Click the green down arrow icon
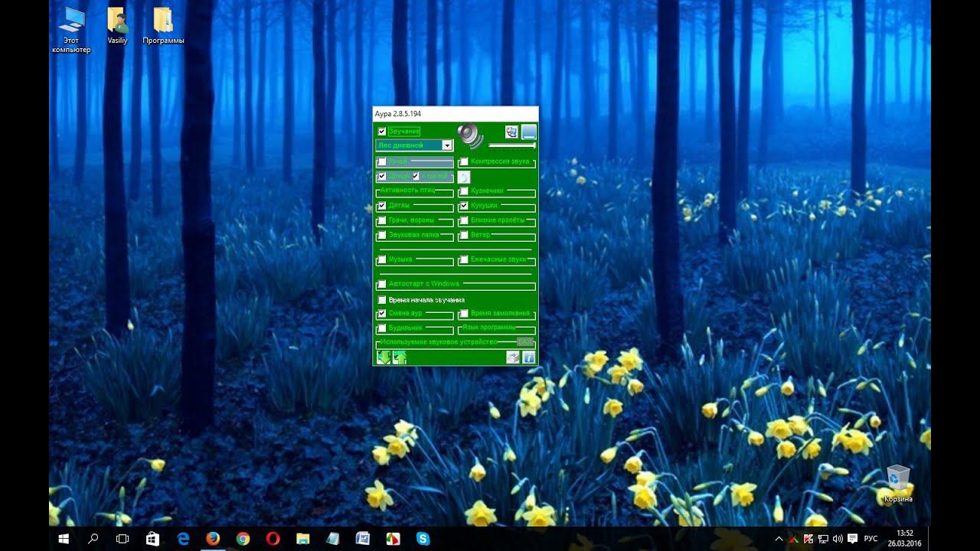This screenshot has height=551, width=980. (384, 357)
